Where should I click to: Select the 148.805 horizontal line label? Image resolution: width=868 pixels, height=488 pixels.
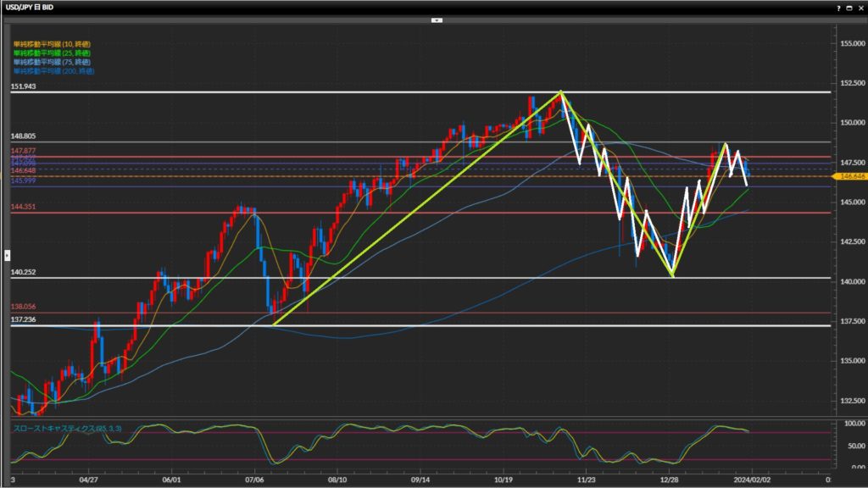22,136
